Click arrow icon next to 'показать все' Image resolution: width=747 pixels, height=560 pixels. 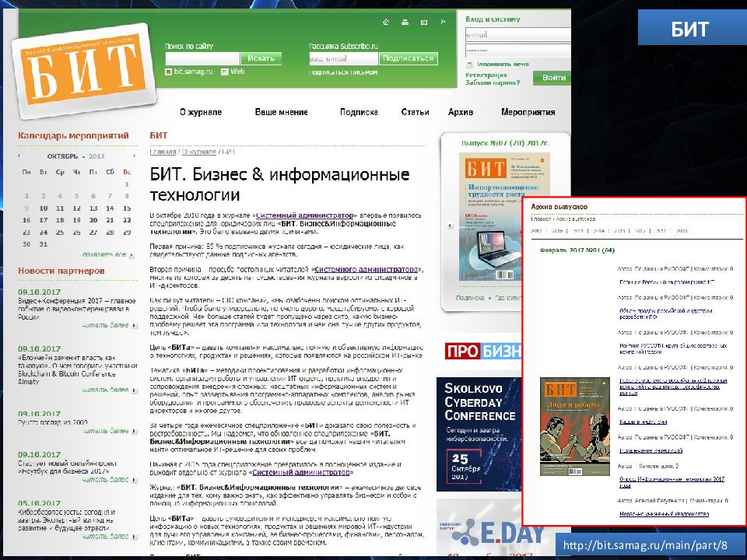click(132, 255)
